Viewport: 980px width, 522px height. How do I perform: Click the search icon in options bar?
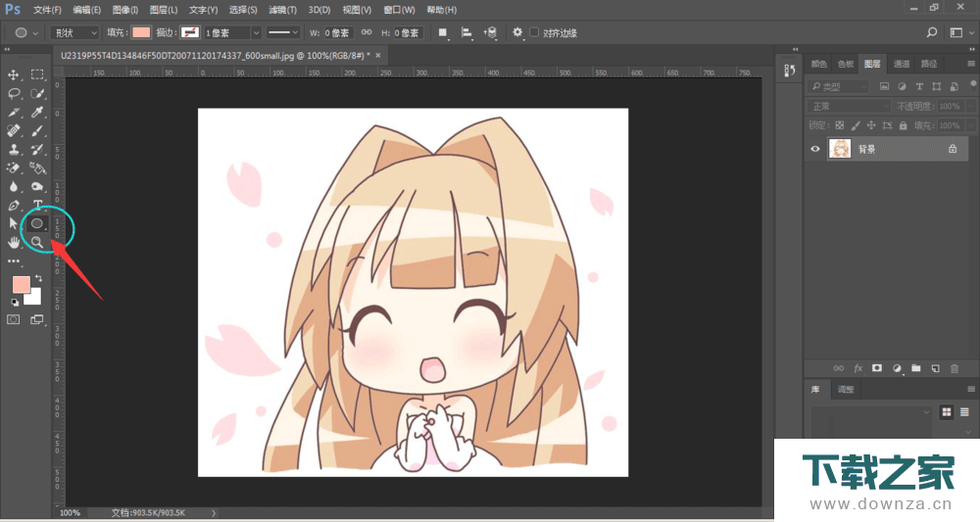[x=932, y=32]
